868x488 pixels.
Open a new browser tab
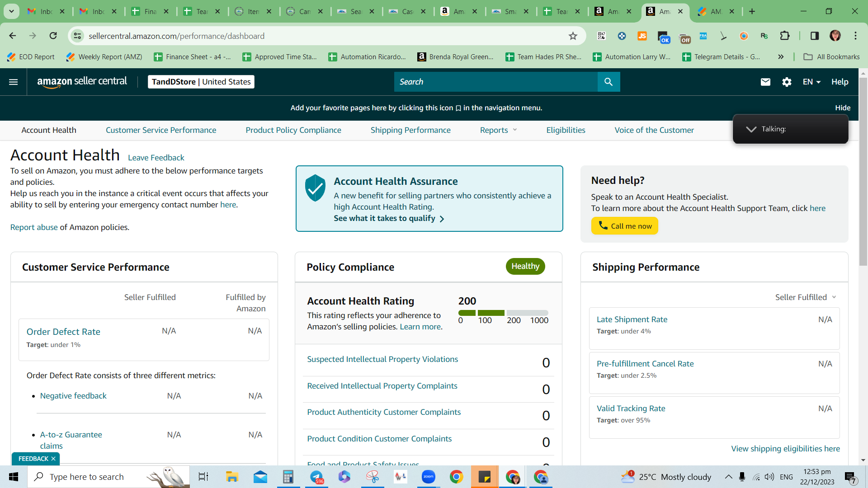point(752,11)
